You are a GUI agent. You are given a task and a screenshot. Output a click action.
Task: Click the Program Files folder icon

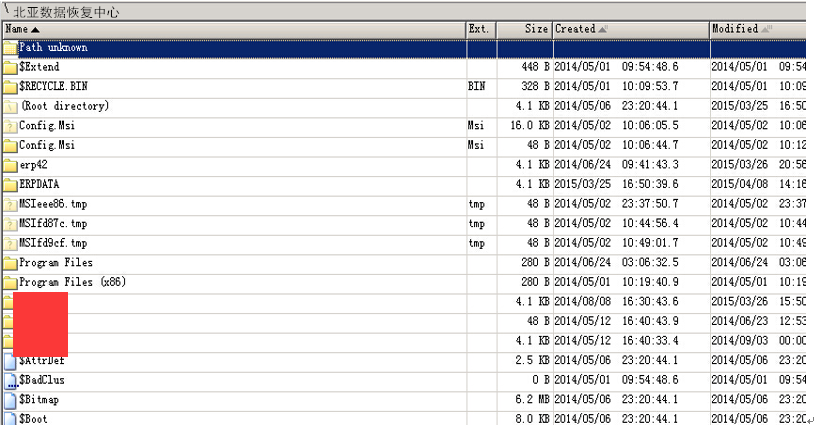[10, 263]
